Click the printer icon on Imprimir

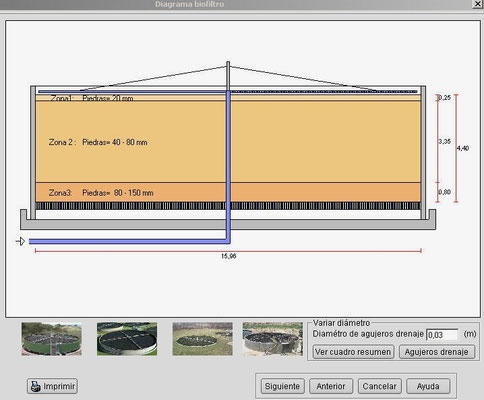(36, 386)
